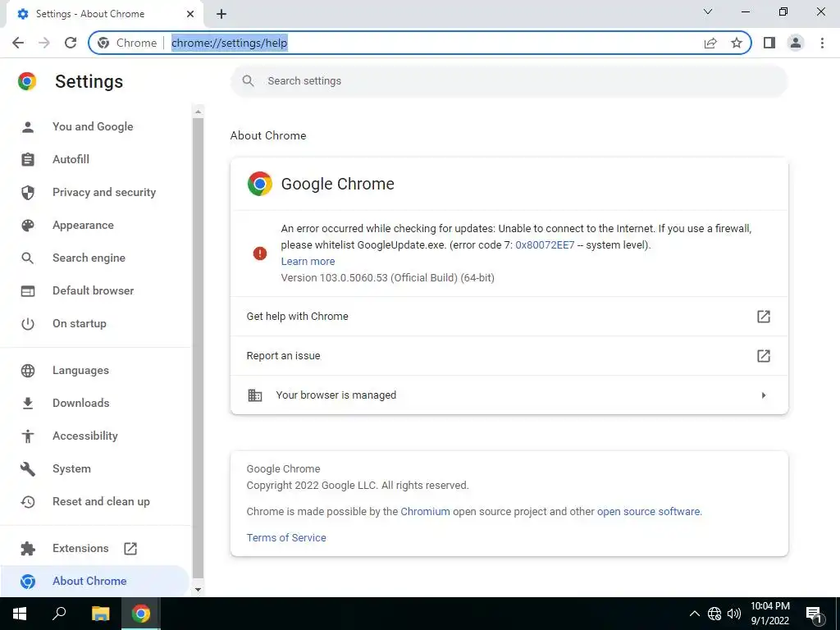This screenshot has width=840, height=630.
Task: Open System settings section
Action: click(x=71, y=468)
